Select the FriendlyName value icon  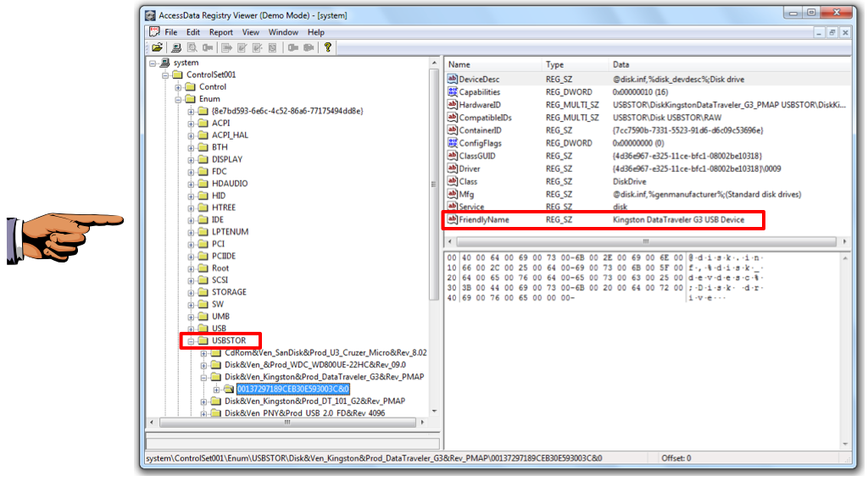(453, 220)
